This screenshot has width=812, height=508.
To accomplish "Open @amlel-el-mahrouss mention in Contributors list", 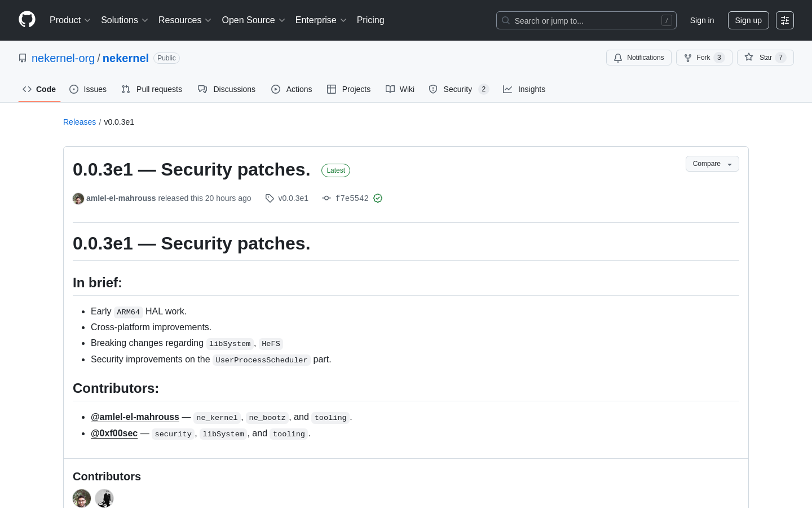I will (x=135, y=417).
